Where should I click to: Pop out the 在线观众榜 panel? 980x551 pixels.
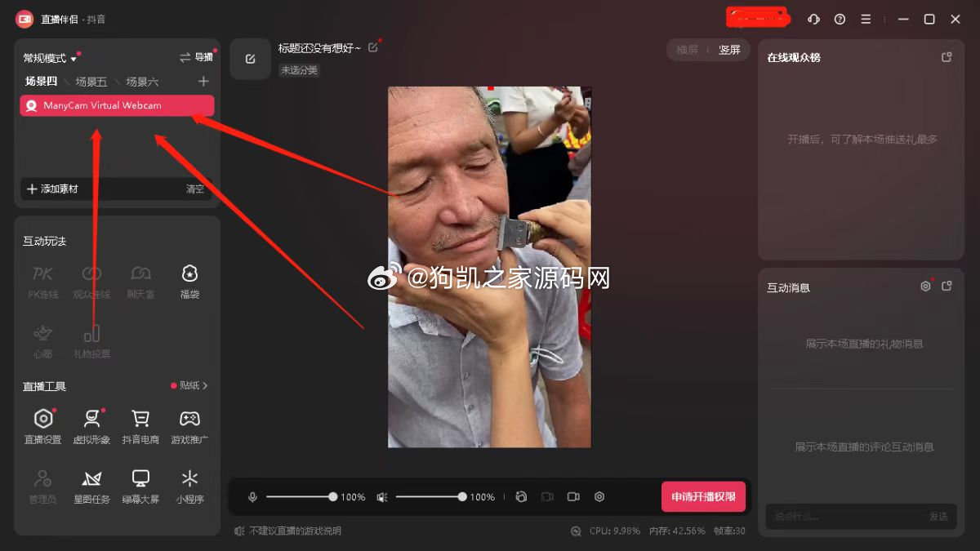pyautogui.click(x=947, y=57)
